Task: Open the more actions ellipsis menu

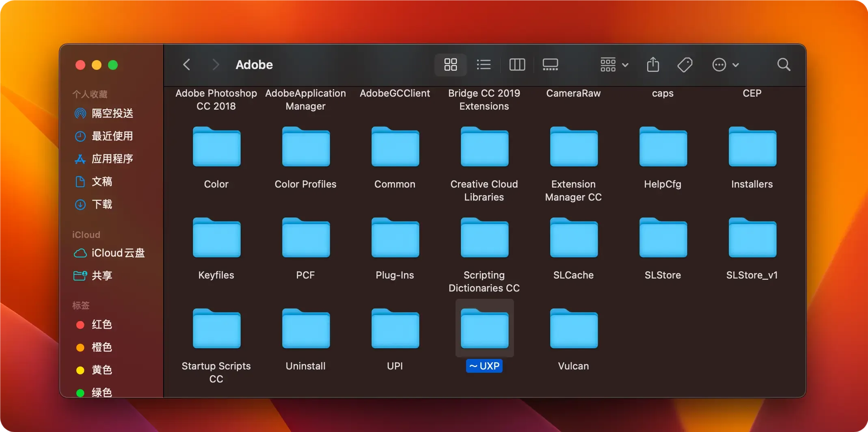Action: coord(725,65)
